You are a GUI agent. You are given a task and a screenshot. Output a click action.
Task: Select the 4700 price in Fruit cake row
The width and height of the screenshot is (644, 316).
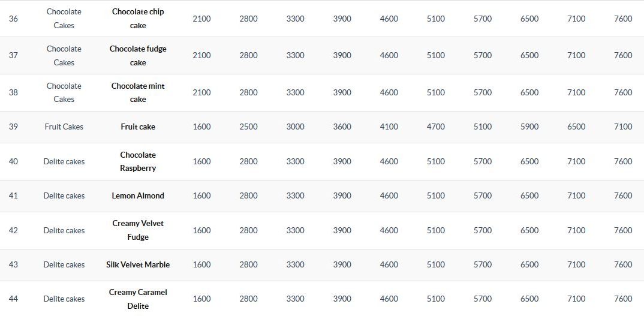click(436, 127)
